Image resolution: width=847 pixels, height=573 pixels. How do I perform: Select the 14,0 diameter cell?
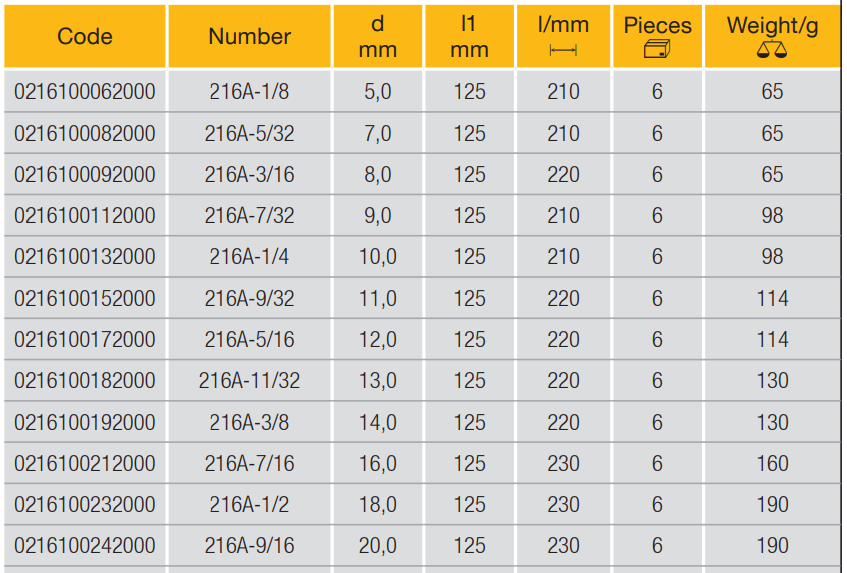click(x=377, y=423)
